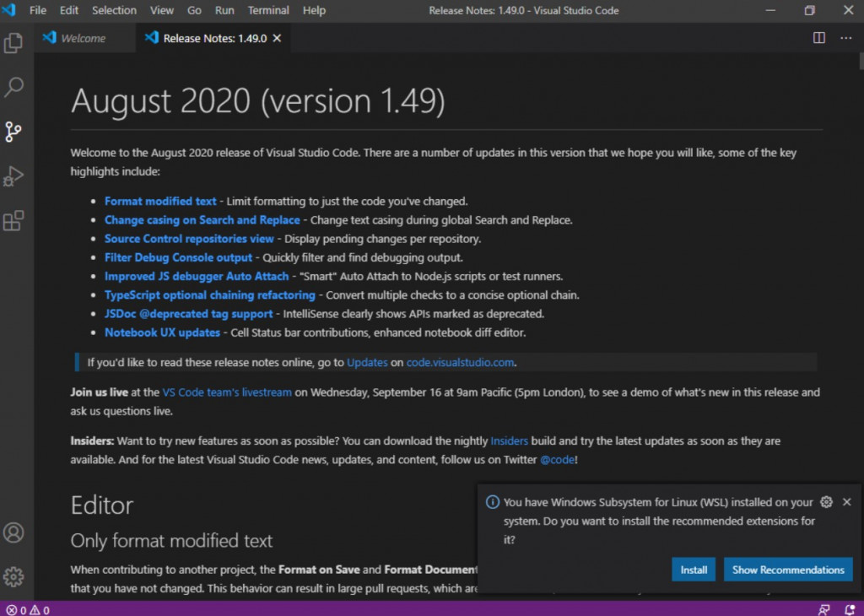Click the info icon in WSL notification
The width and height of the screenshot is (864, 616).
(492, 501)
